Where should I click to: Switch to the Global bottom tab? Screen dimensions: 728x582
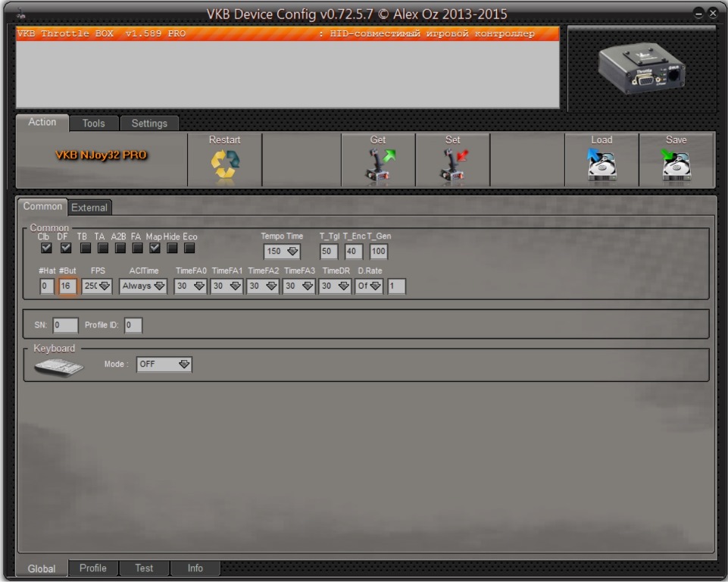(x=42, y=568)
